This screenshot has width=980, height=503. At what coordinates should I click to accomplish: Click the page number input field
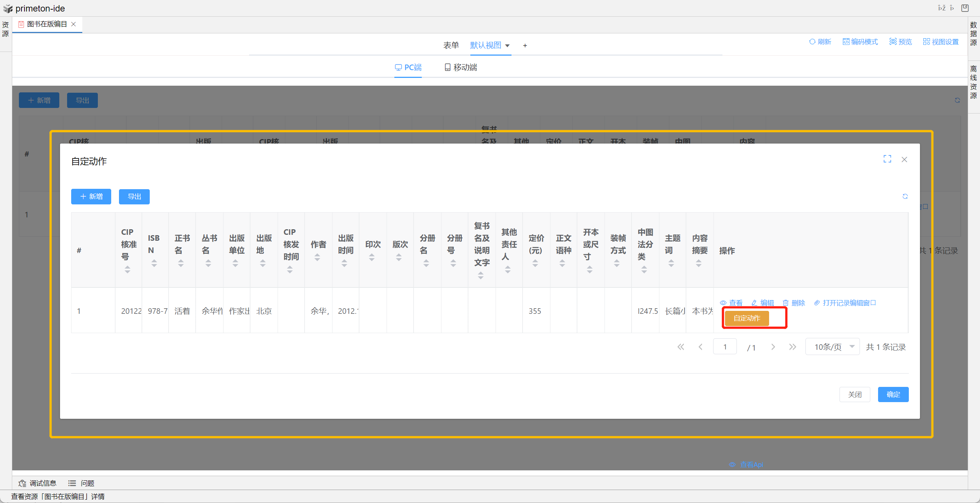724,346
